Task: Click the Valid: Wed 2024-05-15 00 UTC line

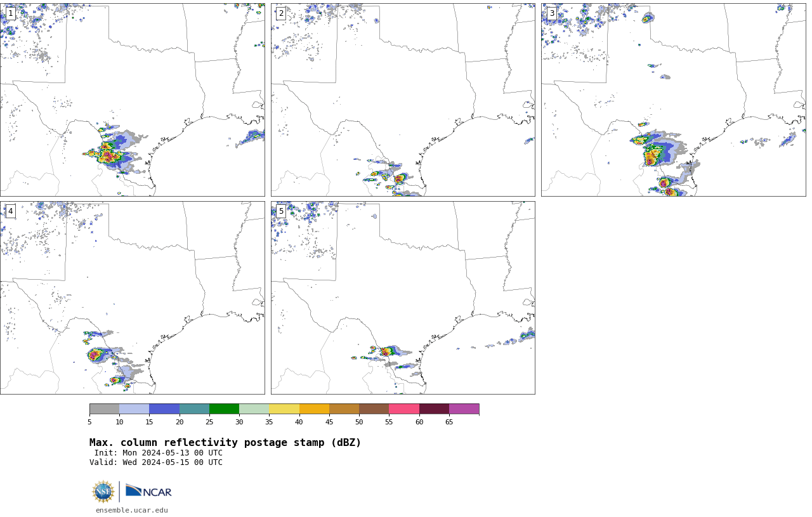Action: point(156,462)
